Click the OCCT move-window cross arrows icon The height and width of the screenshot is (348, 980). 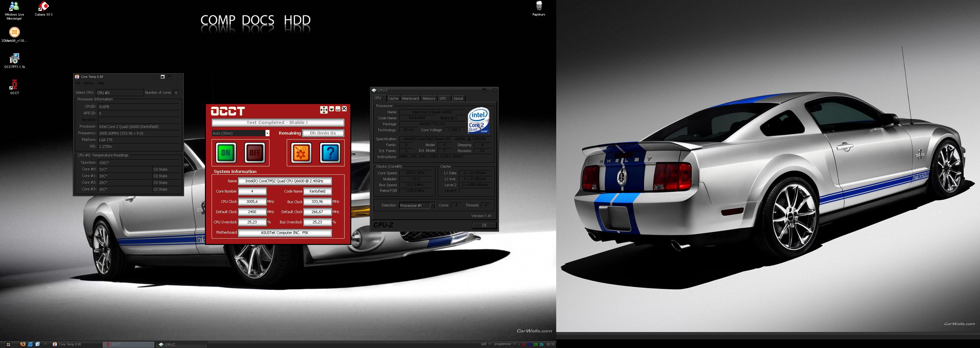click(x=324, y=110)
